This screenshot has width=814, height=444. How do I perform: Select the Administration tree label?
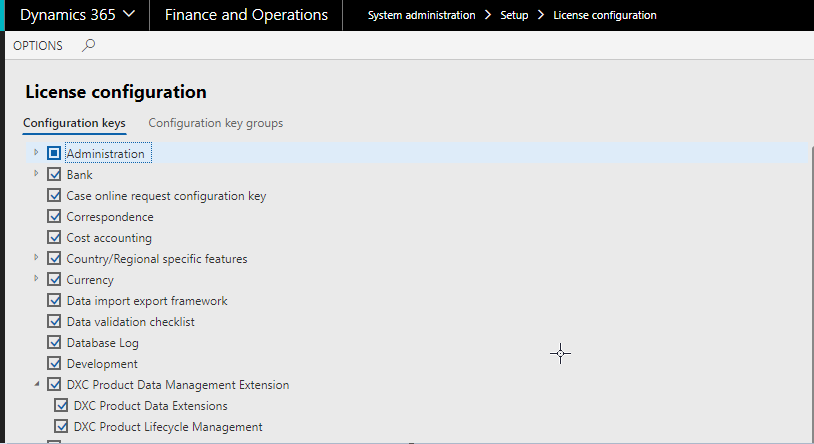click(x=105, y=154)
